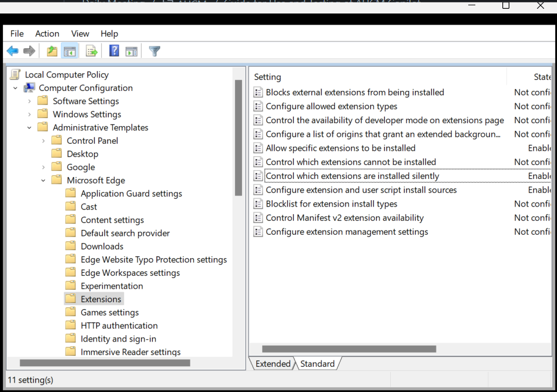Switch to the Extended tab
This screenshot has width=557, height=392.
(x=273, y=364)
